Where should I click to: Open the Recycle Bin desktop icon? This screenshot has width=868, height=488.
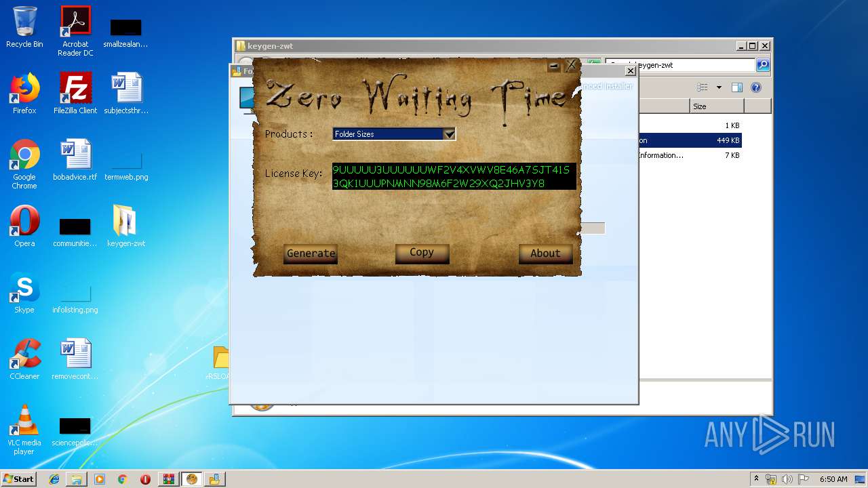pyautogui.click(x=24, y=27)
